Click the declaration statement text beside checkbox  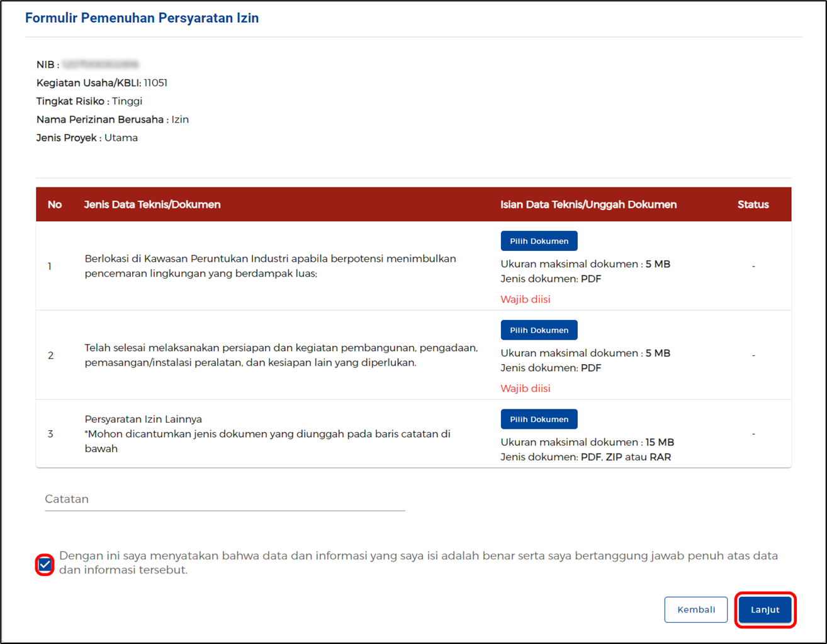pyautogui.click(x=418, y=563)
